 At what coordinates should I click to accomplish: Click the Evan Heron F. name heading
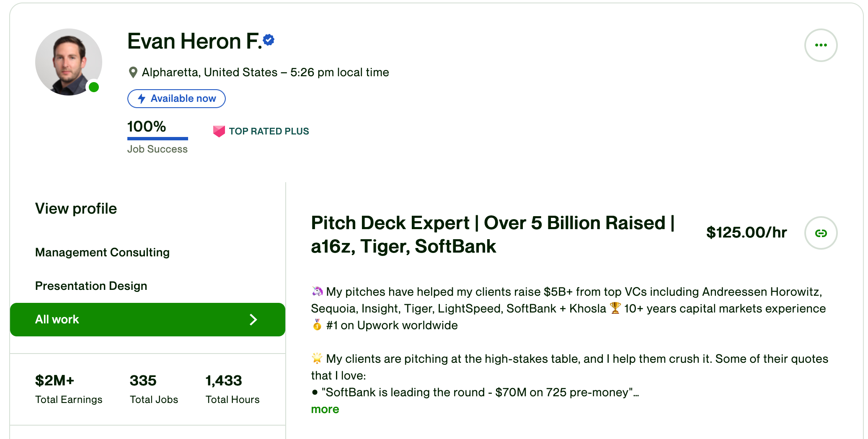(194, 41)
